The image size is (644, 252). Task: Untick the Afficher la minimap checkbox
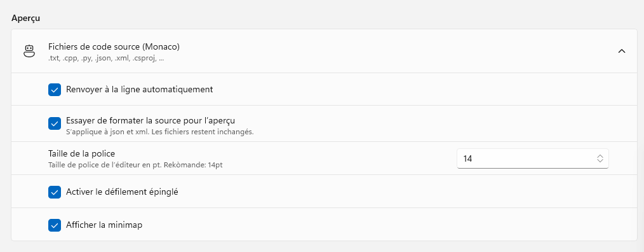pos(55,225)
